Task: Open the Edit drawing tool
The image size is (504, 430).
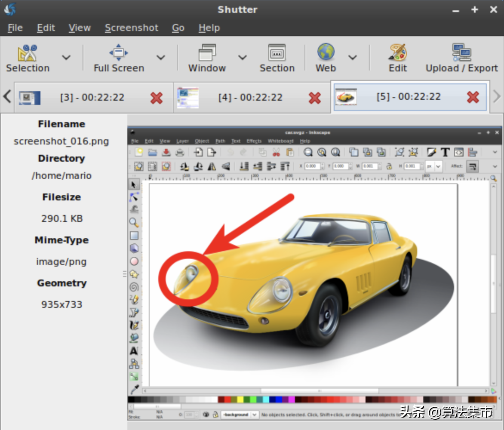Action: point(398,58)
